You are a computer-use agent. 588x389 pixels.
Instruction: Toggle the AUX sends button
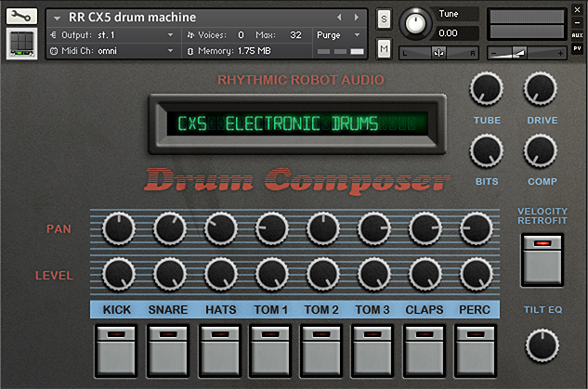577,35
